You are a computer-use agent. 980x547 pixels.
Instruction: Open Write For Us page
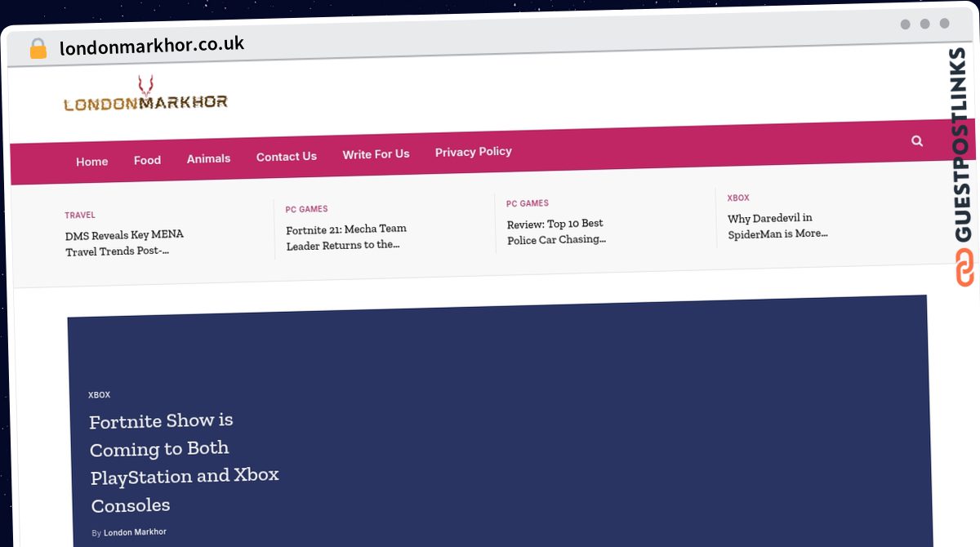point(376,153)
